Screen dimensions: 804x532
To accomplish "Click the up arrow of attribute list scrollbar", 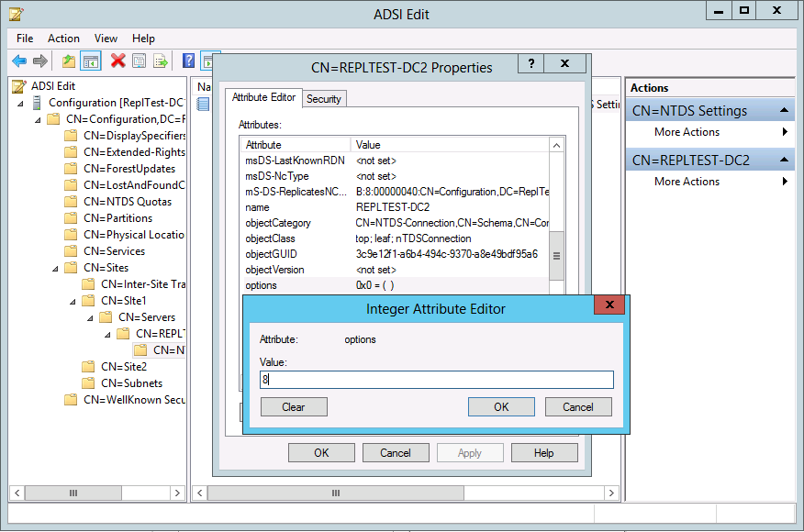I will [556, 146].
